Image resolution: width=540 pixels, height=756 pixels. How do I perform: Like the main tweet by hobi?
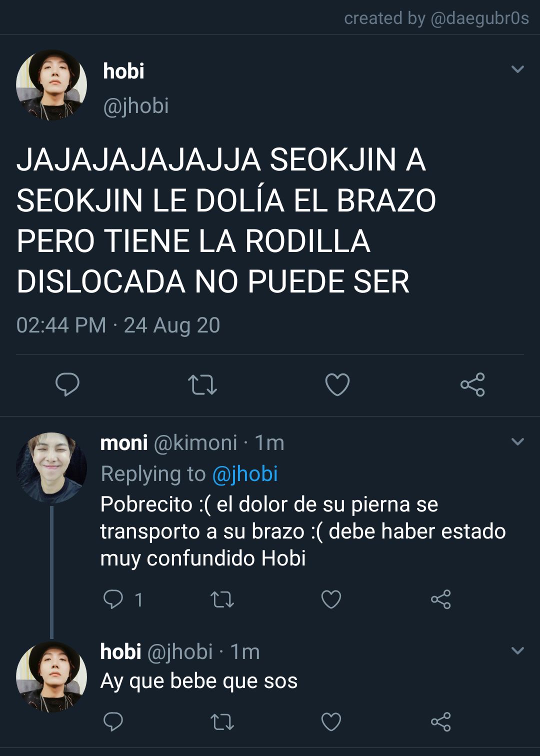(337, 385)
